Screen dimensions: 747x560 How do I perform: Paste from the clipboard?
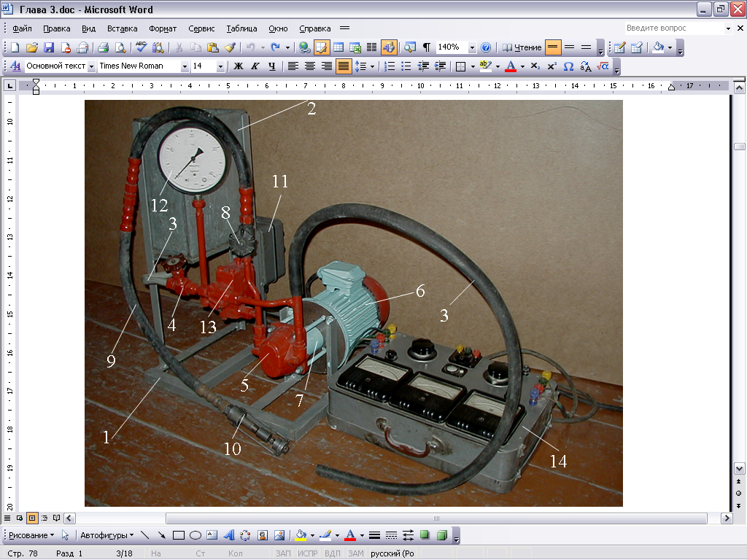(x=213, y=47)
